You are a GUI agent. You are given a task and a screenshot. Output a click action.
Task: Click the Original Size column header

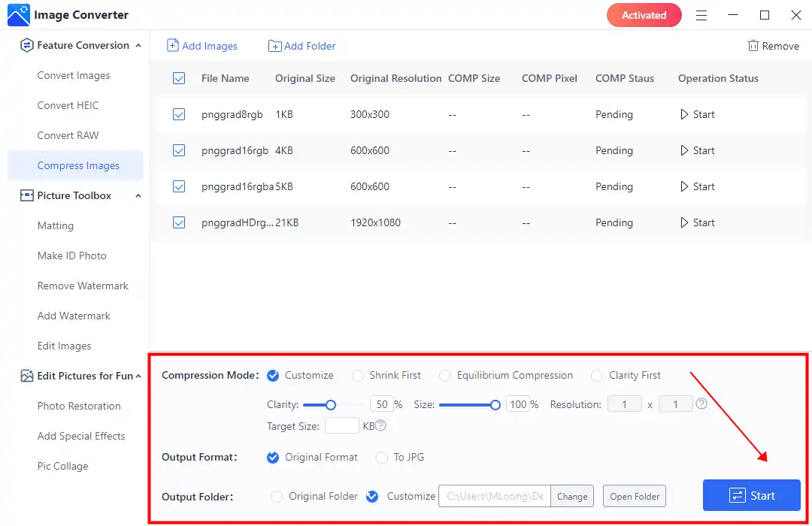pos(305,79)
